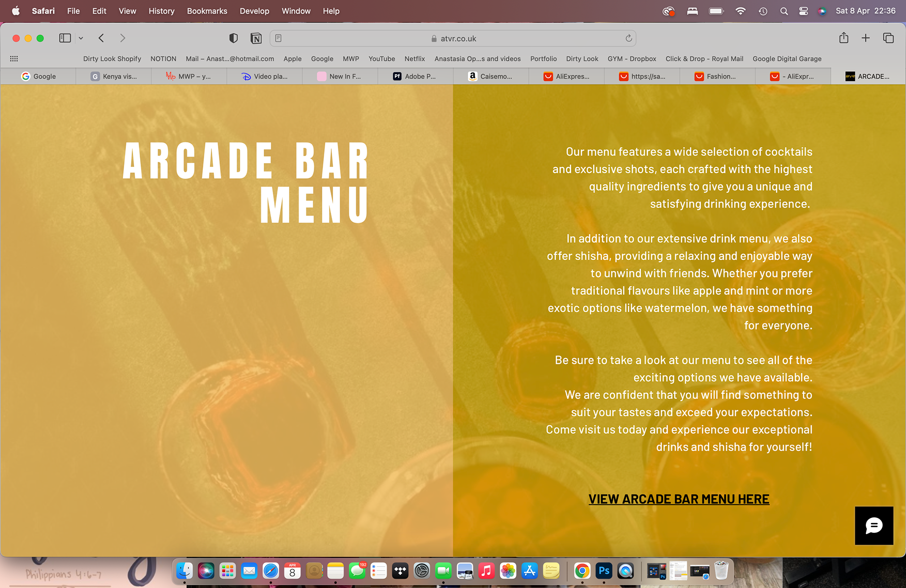906x588 pixels.
Task: Open the Apple menu
Action: click(16, 11)
